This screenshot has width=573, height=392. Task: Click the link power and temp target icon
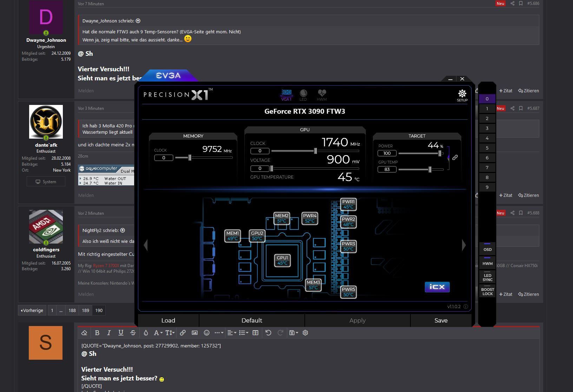455,158
